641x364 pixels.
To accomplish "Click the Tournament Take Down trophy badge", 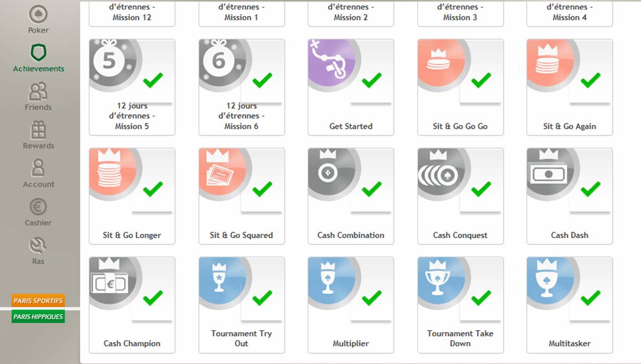I will [x=440, y=281].
